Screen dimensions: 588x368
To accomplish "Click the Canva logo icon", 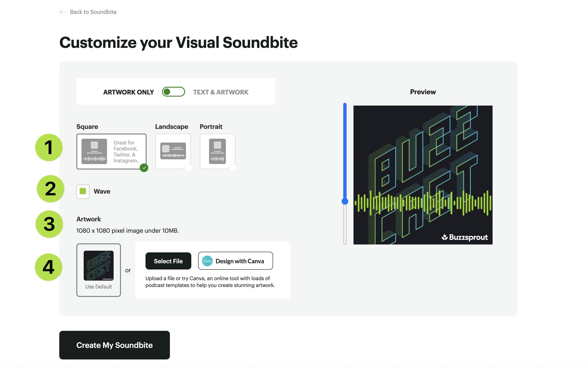I will [207, 261].
